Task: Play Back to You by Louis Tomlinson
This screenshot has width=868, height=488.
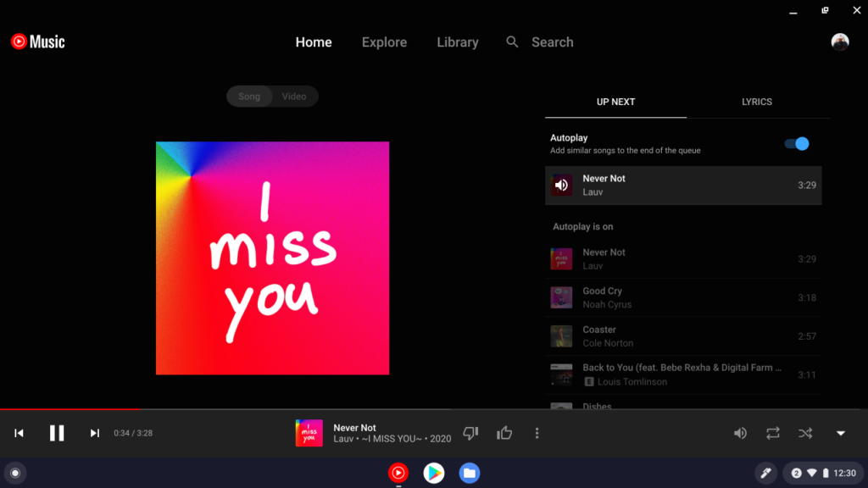Action: [683, 375]
